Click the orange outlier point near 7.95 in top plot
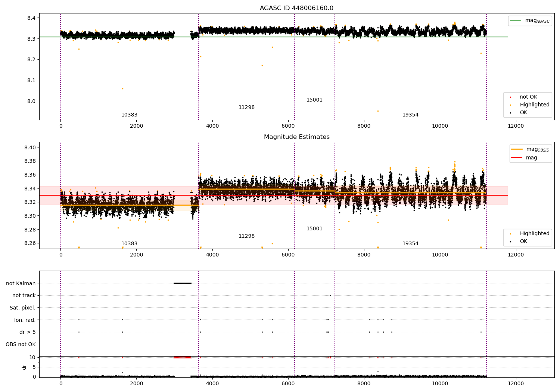The width and height of the screenshot is (560, 392). [378, 111]
